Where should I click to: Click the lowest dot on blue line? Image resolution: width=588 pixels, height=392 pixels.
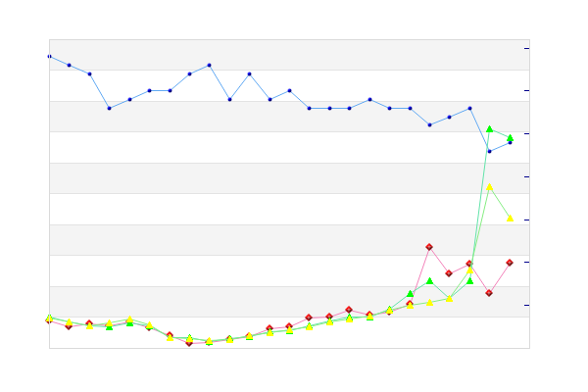click(x=489, y=151)
